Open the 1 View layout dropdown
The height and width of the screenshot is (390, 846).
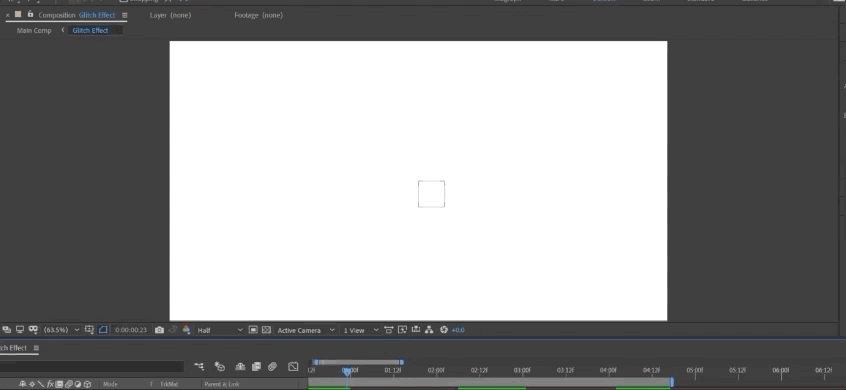[361, 330]
